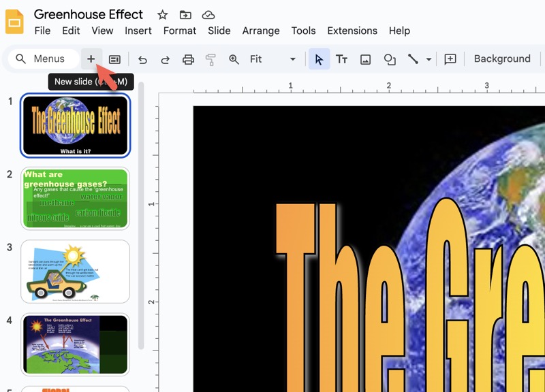Print the presentation
Image resolution: width=545 pixels, height=392 pixels.
click(x=188, y=60)
